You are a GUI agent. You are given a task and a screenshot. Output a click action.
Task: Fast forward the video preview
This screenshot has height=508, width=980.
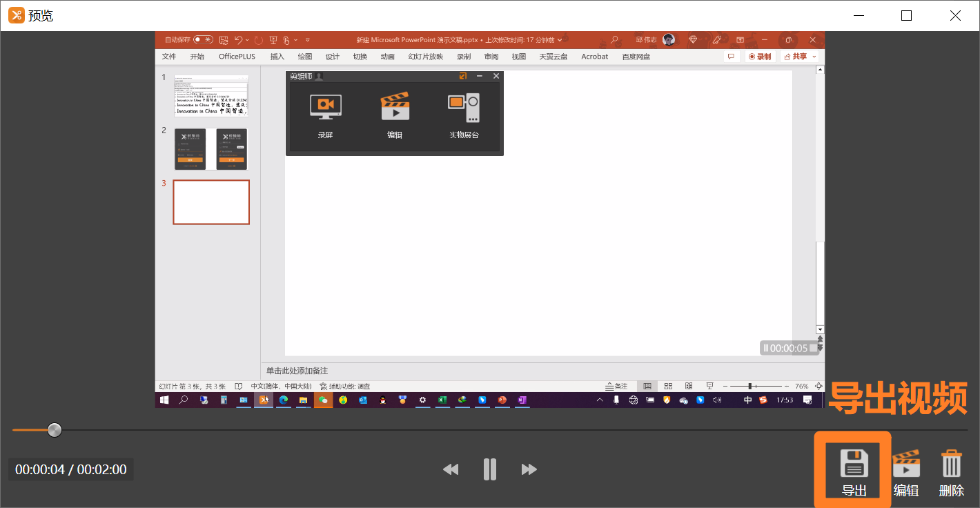tap(529, 469)
